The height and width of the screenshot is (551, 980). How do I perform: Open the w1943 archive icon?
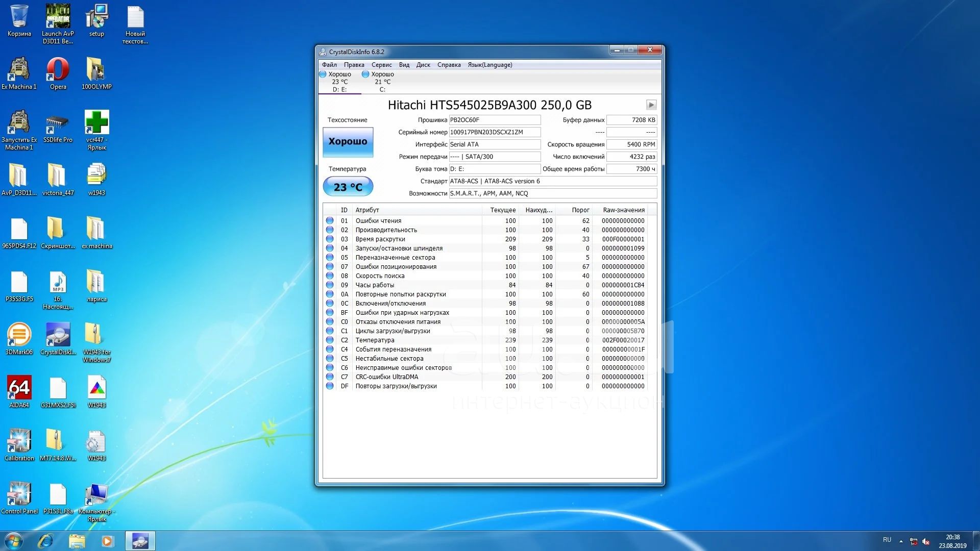96,180
